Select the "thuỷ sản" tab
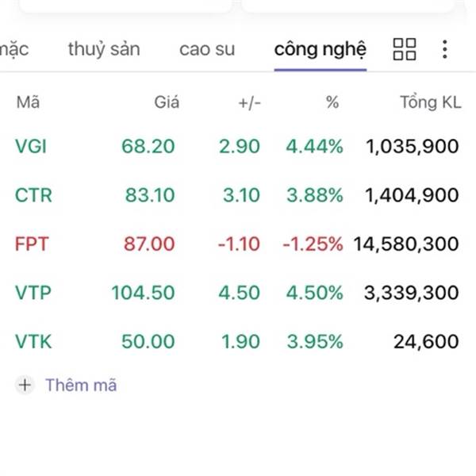 [x=104, y=49]
